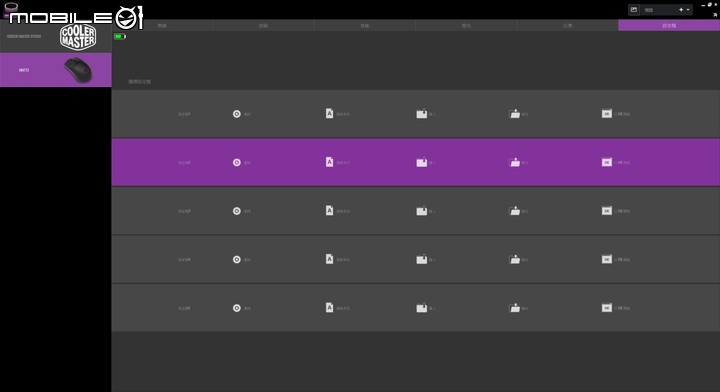Click the import folder icon in third profile row
The width and height of the screenshot is (720, 392).
[x=422, y=211]
